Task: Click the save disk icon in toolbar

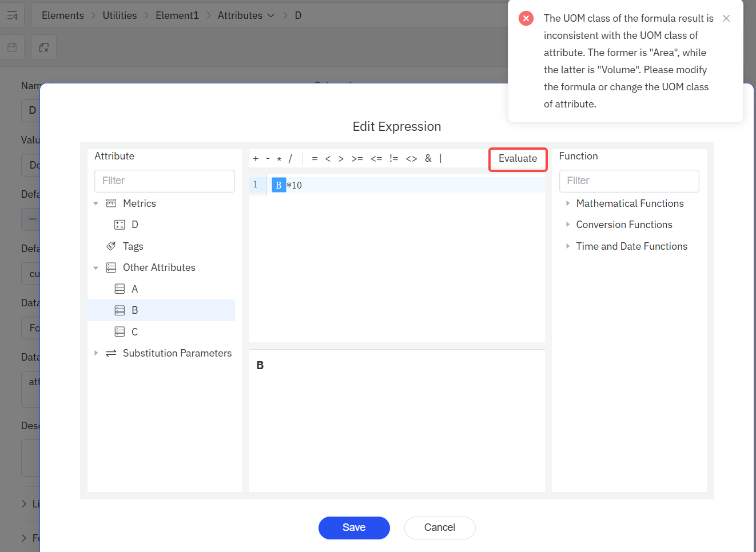Action: 12,47
